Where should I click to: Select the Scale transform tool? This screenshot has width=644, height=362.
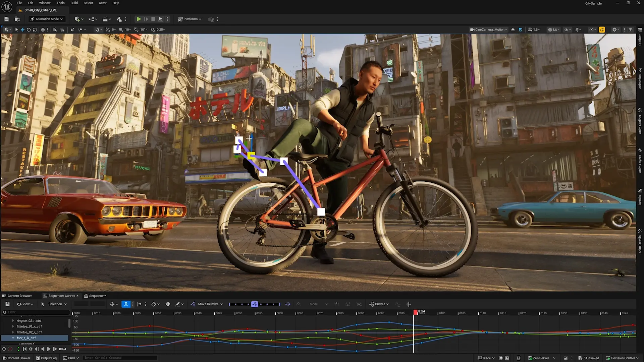35,29
